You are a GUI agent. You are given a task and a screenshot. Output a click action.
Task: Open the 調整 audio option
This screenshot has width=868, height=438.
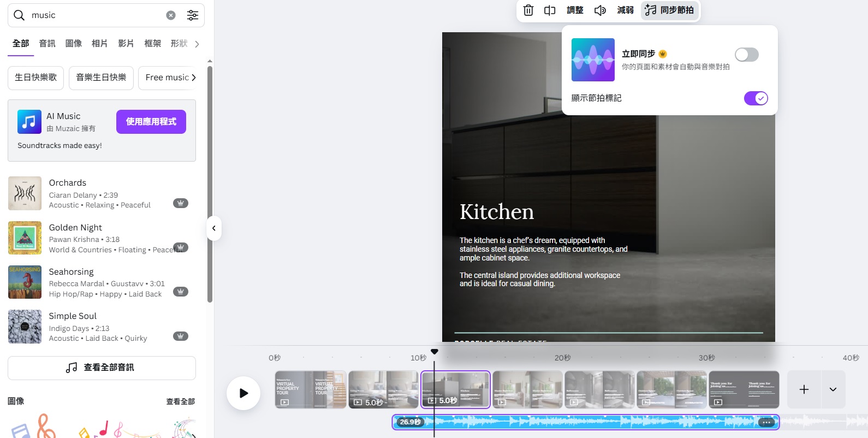pyautogui.click(x=575, y=10)
